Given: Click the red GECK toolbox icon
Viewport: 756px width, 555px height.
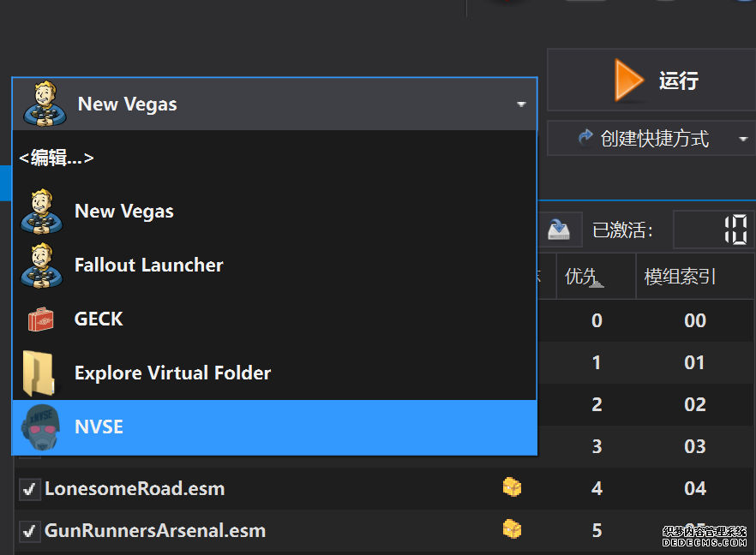Looking at the screenshot, I should (39, 319).
